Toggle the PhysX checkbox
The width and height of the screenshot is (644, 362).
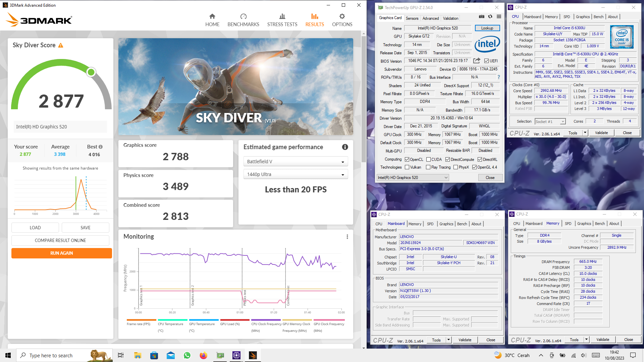pyautogui.click(x=455, y=167)
